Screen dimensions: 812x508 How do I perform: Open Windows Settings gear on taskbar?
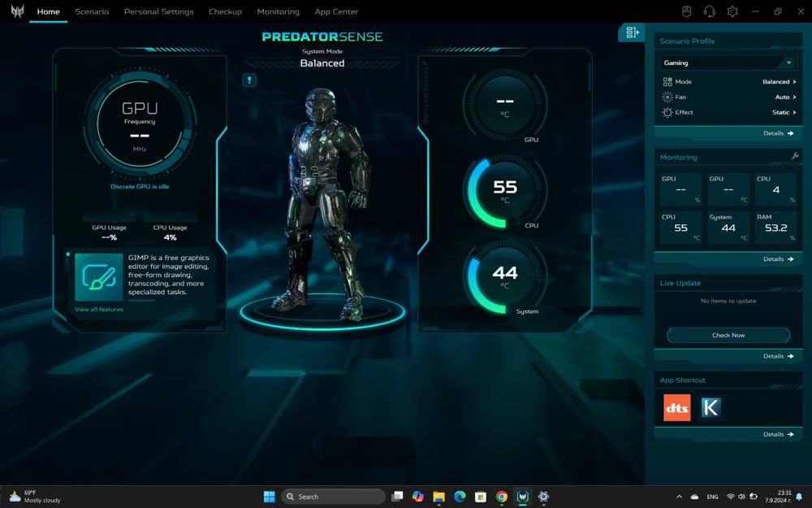point(543,497)
